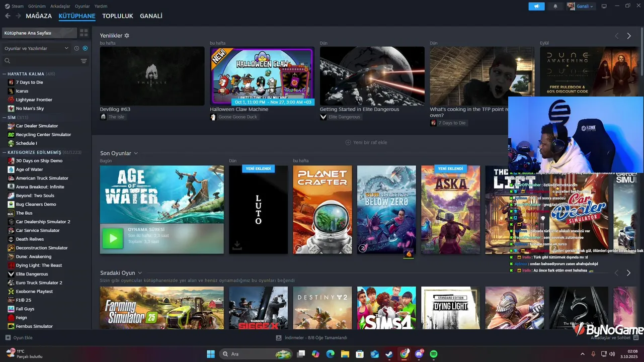Open the Ganali account dropdown
This screenshot has width=644, height=362.
581,6
